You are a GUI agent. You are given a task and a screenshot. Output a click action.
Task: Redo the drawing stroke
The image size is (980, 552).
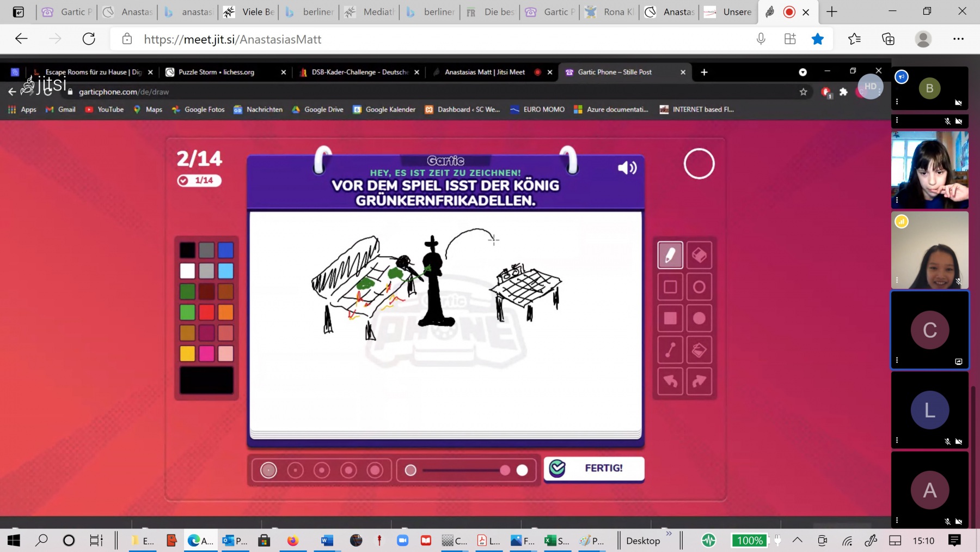tap(699, 381)
